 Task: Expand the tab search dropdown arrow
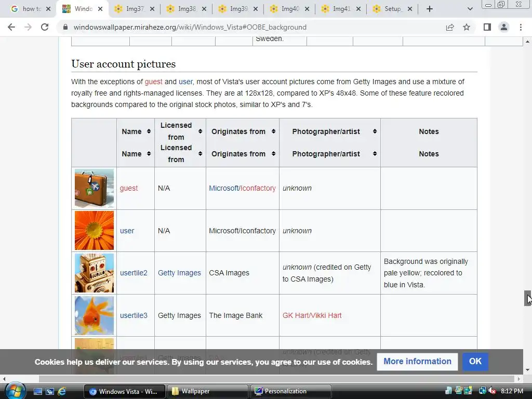pyautogui.click(x=470, y=9)
